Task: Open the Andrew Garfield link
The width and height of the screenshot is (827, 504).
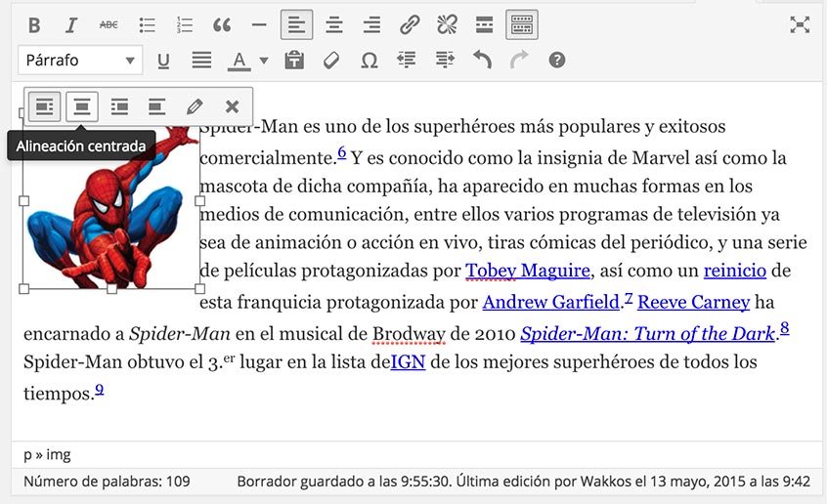Action: pyautogui.click(x=550, y=302)
